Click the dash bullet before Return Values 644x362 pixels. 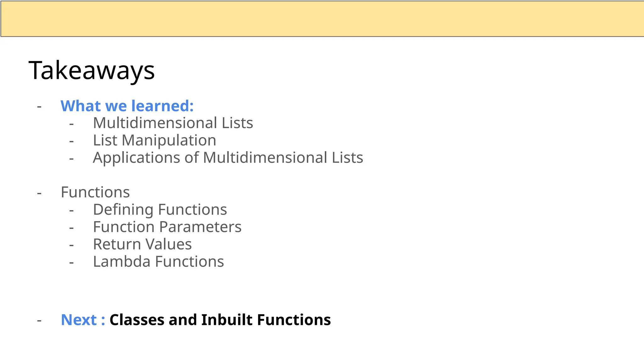tap(71, 245)
